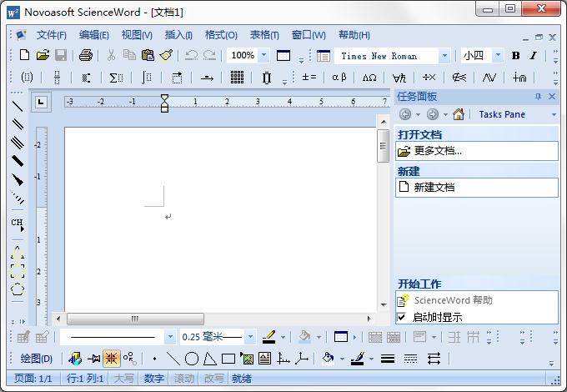Expand the Times New Roman font dropdown

coord(444,56)
